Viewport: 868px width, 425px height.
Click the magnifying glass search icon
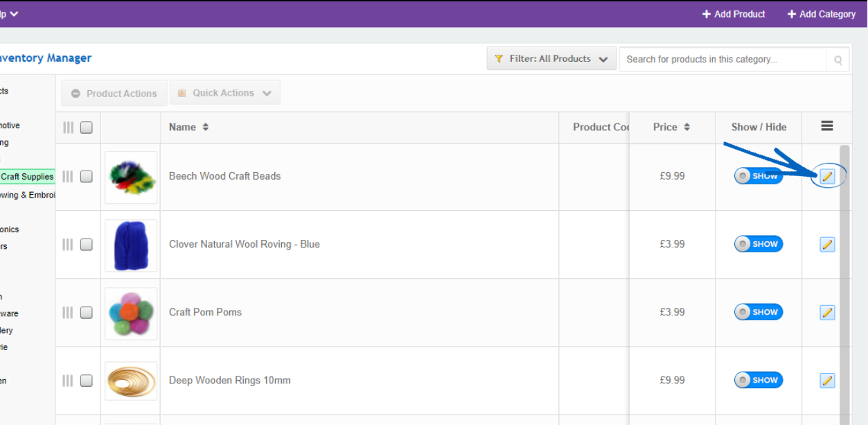pos(838,59)
